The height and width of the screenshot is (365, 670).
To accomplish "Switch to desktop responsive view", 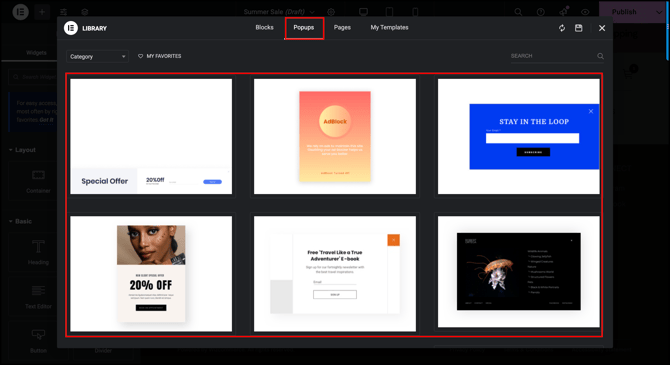I will pos(363,12).
